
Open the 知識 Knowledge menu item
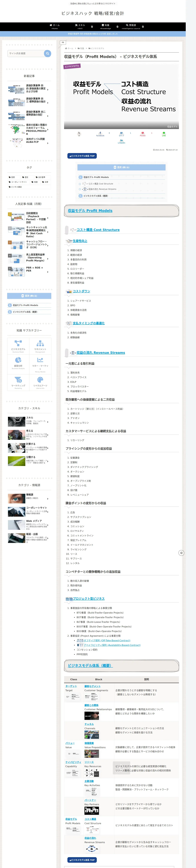coord(105,27)
